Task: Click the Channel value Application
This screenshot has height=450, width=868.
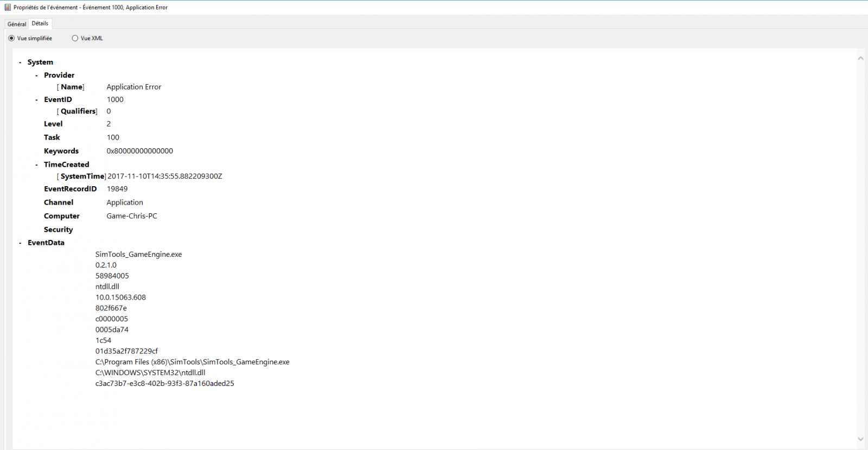Action: coord(125,202)
